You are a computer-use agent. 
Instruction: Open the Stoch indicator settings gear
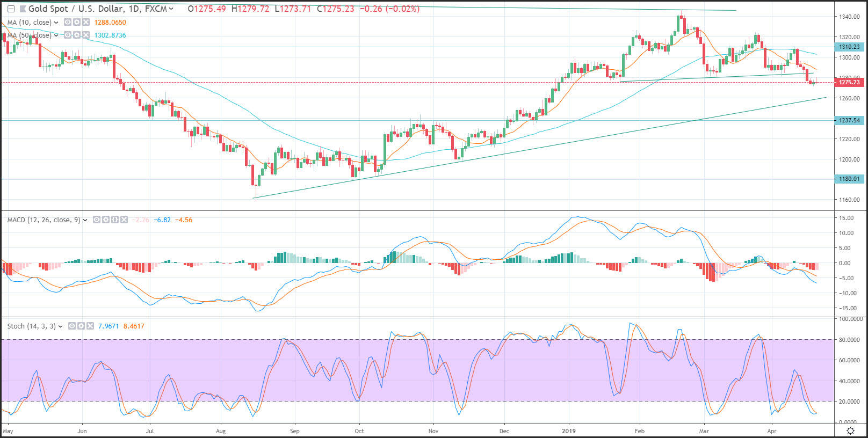tap(81, 326)
